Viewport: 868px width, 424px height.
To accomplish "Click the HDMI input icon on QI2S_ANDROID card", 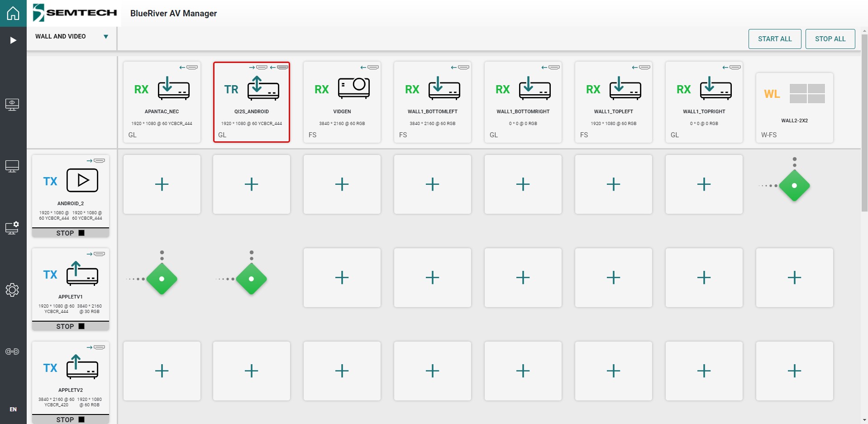I will (x=262, y=67).
